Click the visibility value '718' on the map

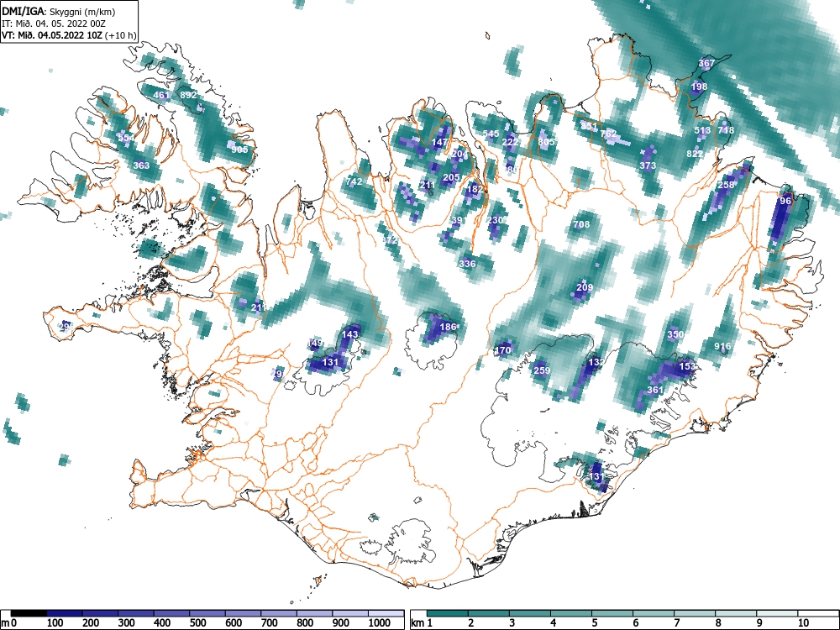[x=726, y=130]
